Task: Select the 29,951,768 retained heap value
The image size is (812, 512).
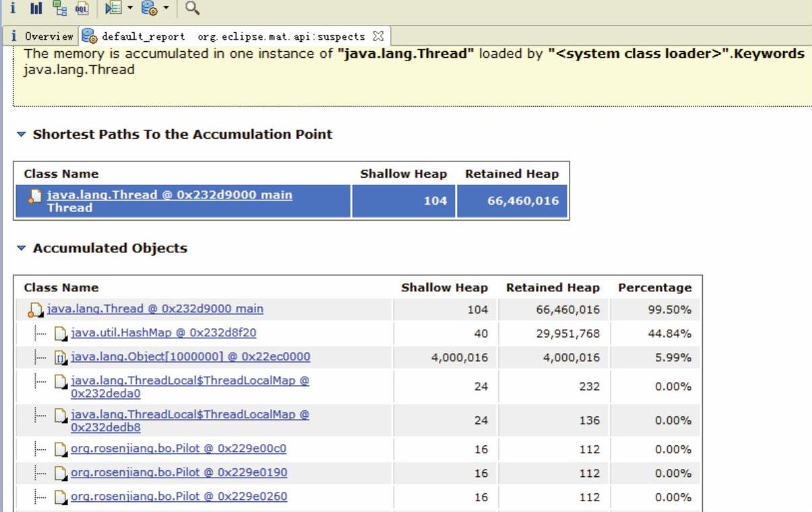Action: coord(568,334)
